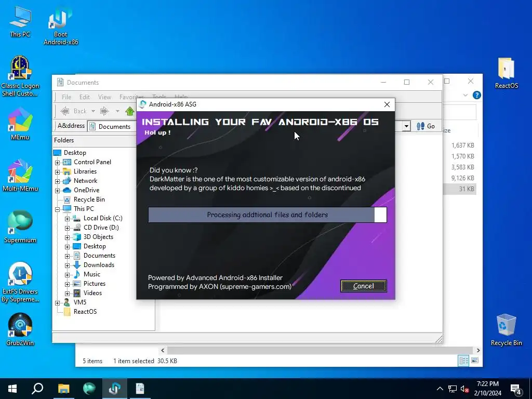The width and height of the screenshot is (532, 399).
Task: Open network status tray icon
Action: point(453,389)
